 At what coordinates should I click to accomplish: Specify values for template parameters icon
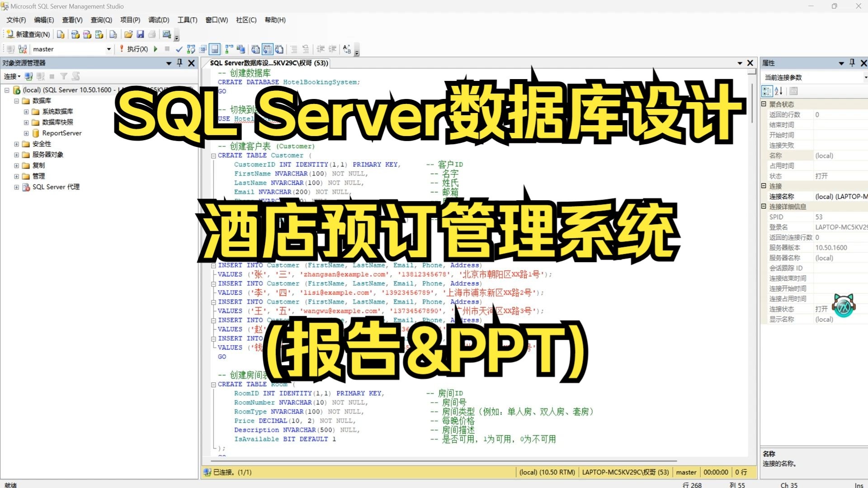pos(347,49)
